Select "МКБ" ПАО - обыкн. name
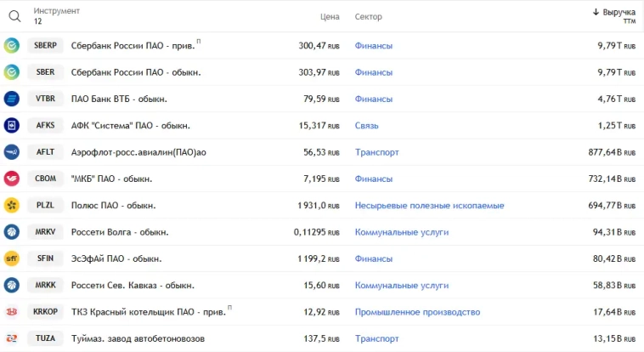The height and width of the screenshot is (352, 644). [111, 179]
